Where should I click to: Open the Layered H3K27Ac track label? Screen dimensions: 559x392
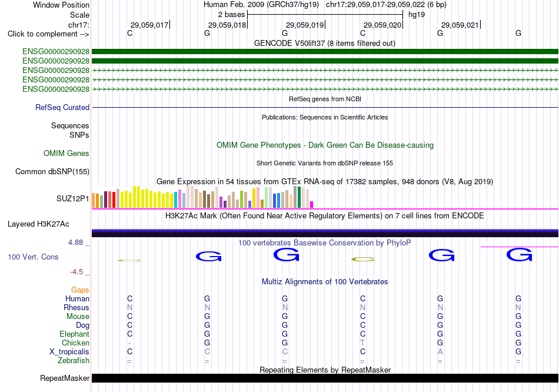tap(38, 224)
